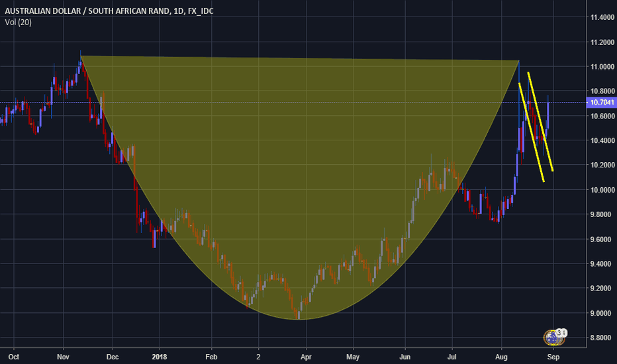This screenshot has width=617, height=364.
Task: Click the "11.4000" price axis label
Action: click(x=602, y=17)
